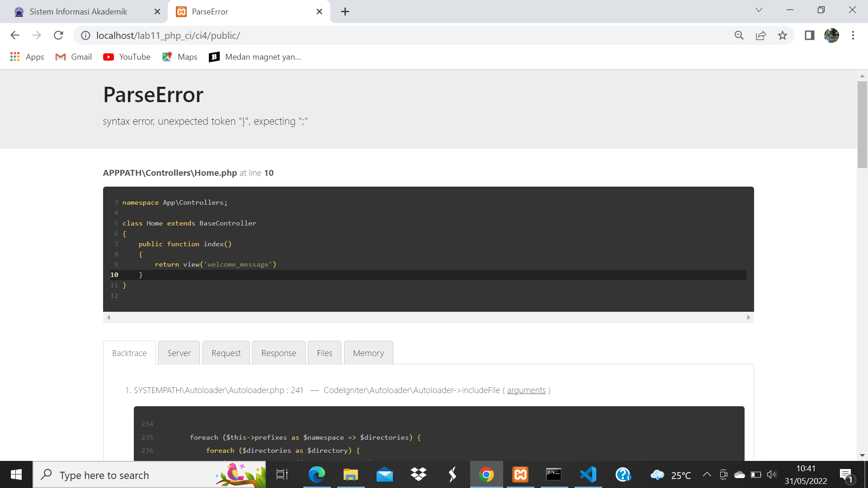Viewport: 868px width, 488px height.
Task: Open the arguments link in the backtrace
Action: 526,390
